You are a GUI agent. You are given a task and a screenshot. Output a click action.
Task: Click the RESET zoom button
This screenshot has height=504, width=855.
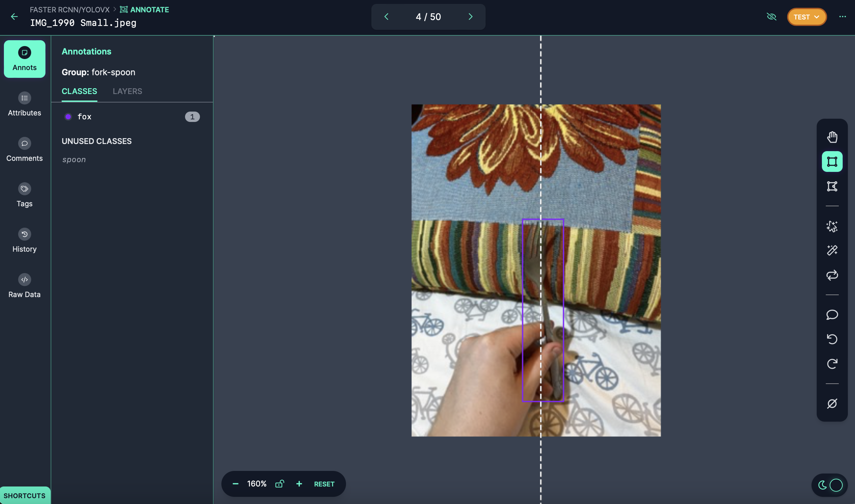click(x=324, y=484)
